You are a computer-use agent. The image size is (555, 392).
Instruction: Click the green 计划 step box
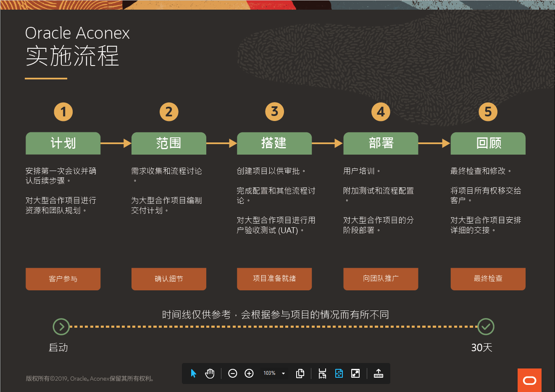pos(63,143)
